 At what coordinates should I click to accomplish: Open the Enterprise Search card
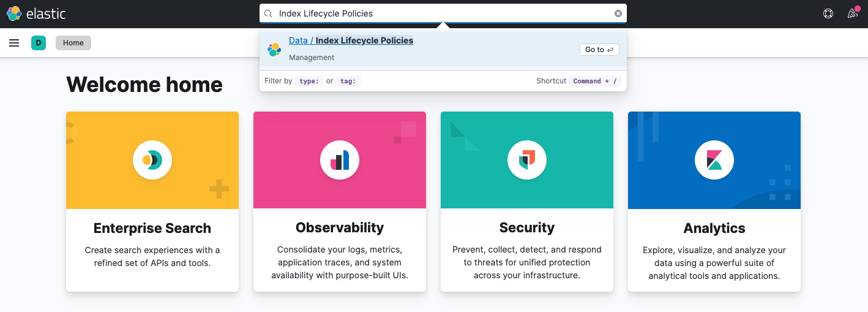click(152, 202)
